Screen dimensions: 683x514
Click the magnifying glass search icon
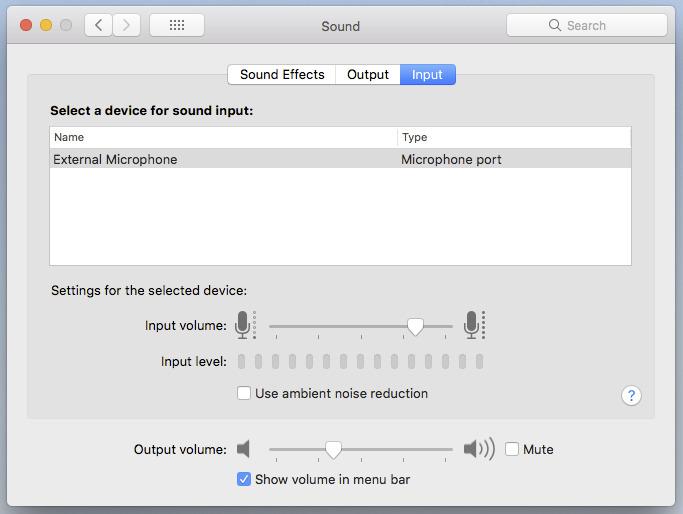pos(555,25)
